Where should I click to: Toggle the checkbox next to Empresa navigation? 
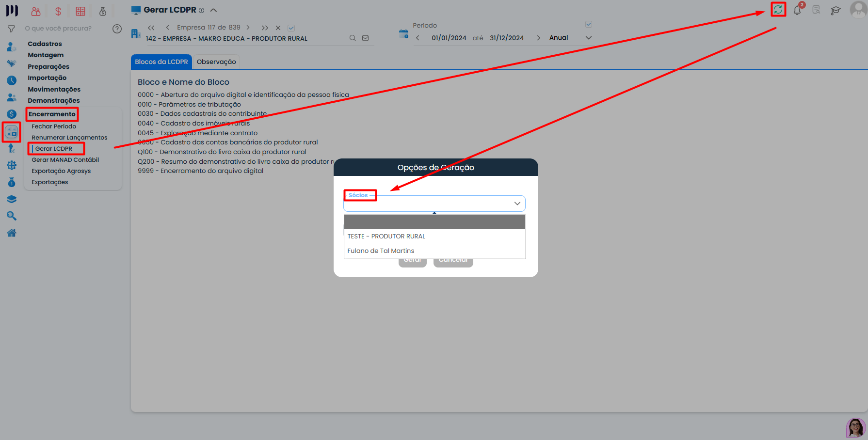[x=291, y=28]
